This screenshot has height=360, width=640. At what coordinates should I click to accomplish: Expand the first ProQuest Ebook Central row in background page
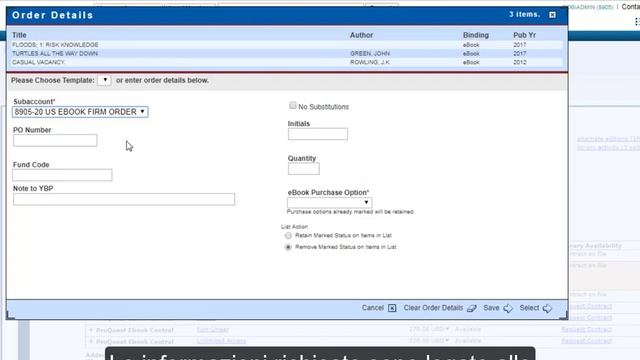(x=91, y=330)
